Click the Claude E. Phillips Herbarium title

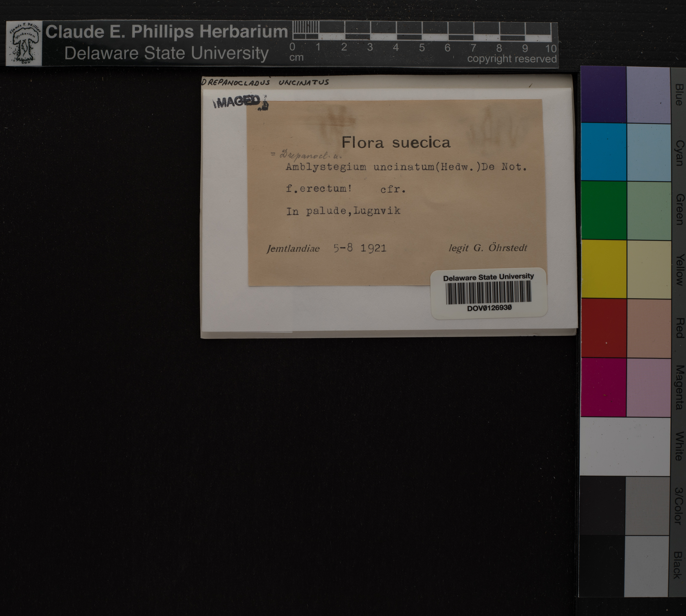(166, 32)
